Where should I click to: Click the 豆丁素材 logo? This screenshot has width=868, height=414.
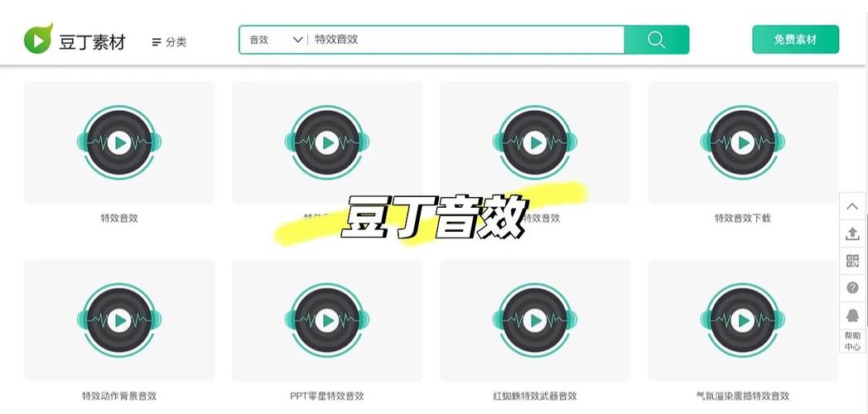(75, 39)
